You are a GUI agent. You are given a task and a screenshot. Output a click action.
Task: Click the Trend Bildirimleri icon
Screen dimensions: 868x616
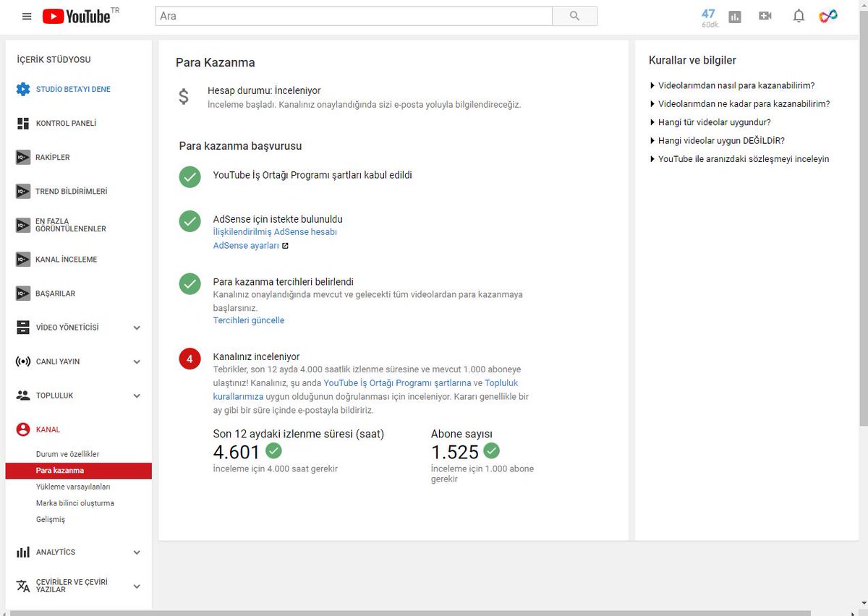point(23,191)
